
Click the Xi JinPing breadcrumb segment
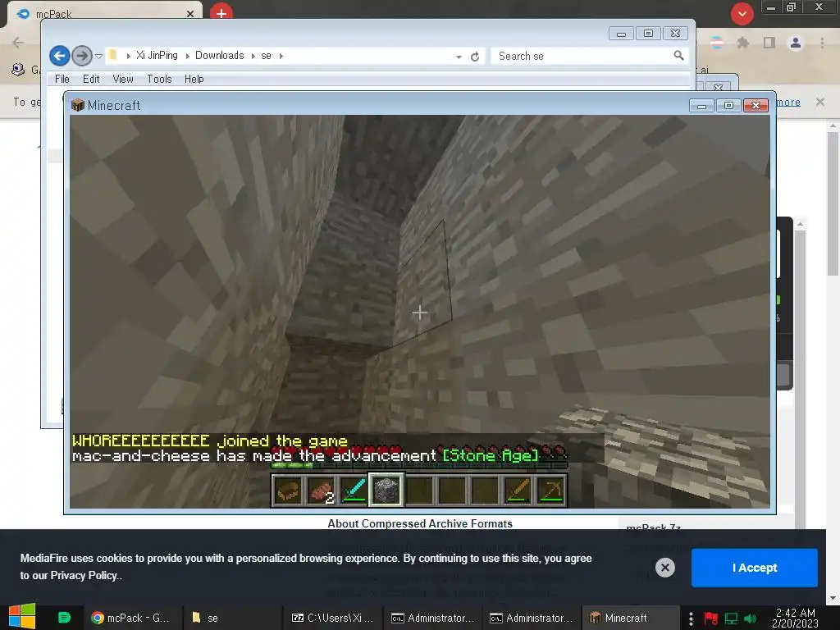(157, 56)
